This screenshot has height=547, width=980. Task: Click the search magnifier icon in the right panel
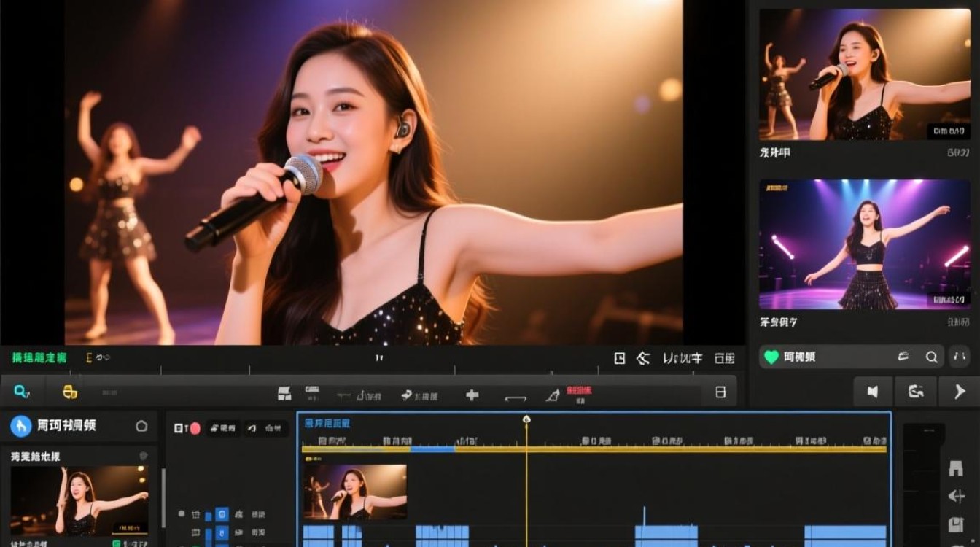[931, 357]
